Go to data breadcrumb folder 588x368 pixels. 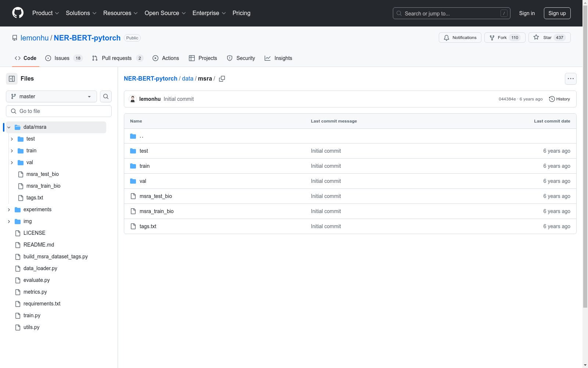tap(188, 79)
